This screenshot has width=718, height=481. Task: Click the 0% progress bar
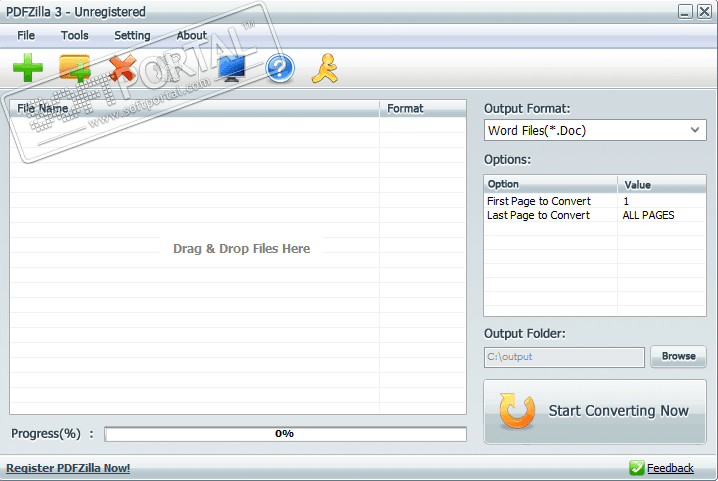click(x=285, y=434)
